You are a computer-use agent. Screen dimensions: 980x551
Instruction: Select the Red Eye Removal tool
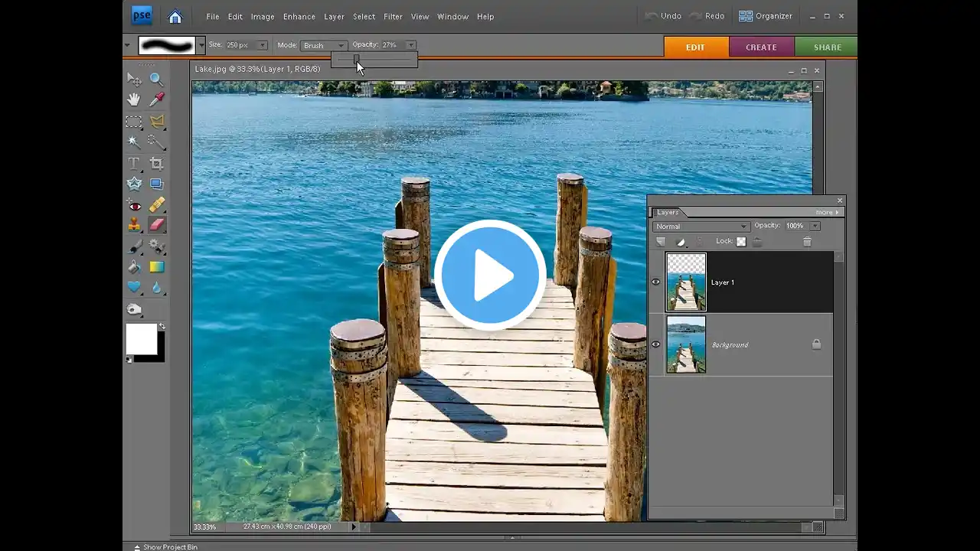pyautogui.click(x=134, y=205)
